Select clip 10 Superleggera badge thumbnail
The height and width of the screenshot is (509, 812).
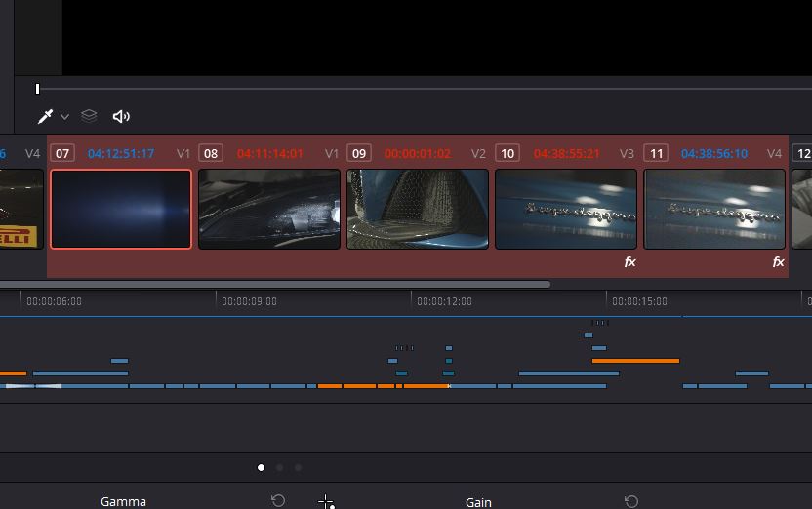566,209
